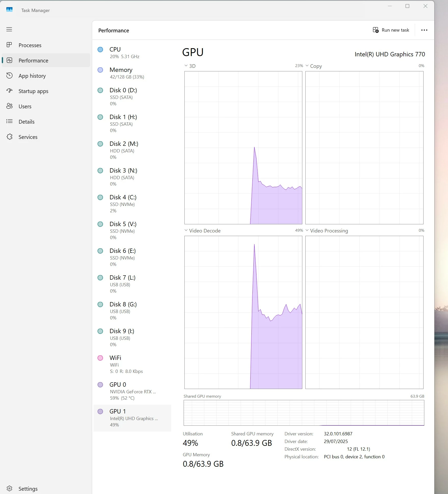Click the driver date 29/07/2025

(x=336, y=441)
